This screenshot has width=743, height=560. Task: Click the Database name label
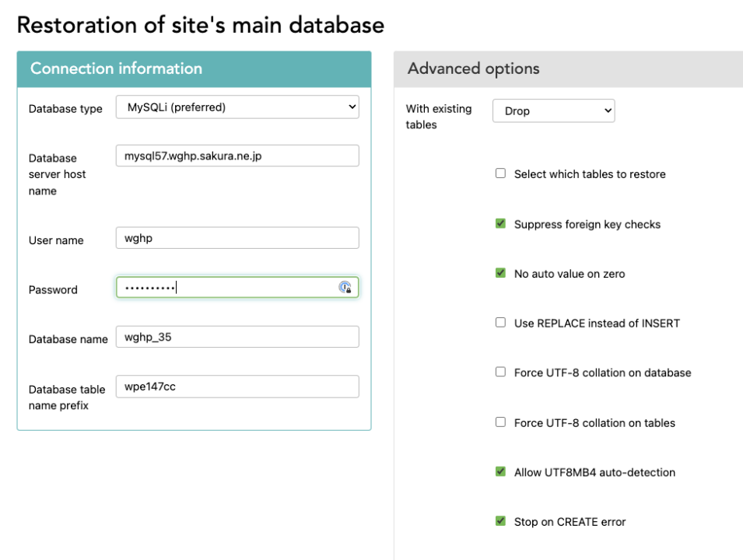(x=68, y=339)
